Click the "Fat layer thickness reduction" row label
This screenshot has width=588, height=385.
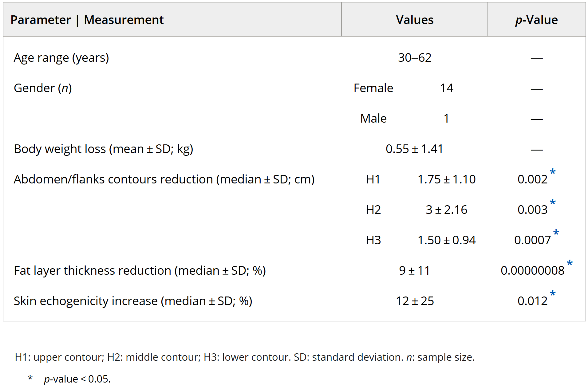tap(140, 271)
